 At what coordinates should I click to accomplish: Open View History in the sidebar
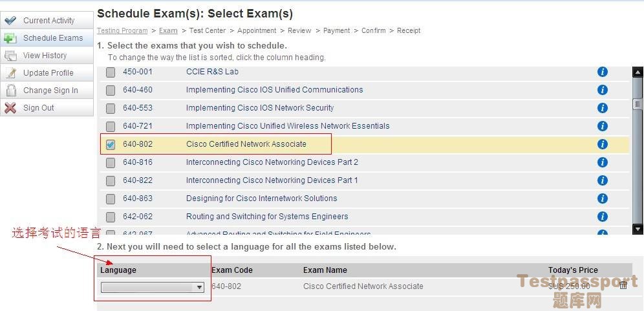point(47,56)
